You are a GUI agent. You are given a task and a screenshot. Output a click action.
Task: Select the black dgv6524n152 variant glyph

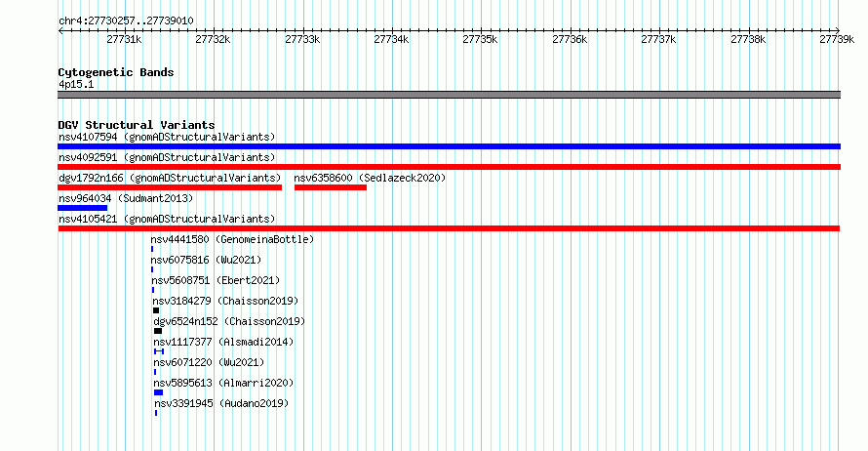click(158, 331)
